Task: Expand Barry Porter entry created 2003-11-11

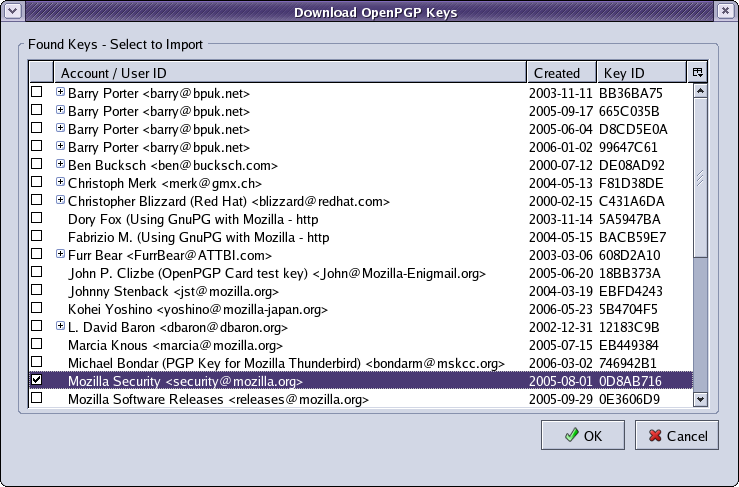Action: pos(60,91)
